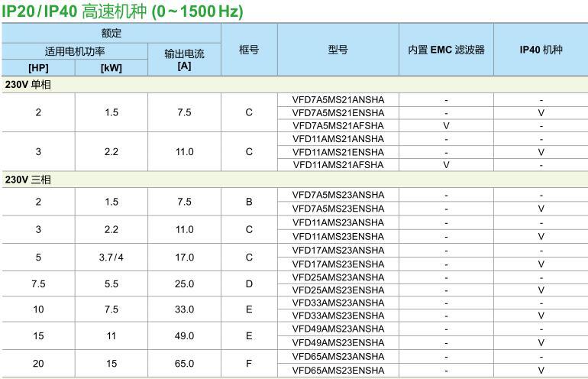
Task: Click EMC filter V for VFD7A5MS21AFSHA
Action: click(x=446, y=126)
